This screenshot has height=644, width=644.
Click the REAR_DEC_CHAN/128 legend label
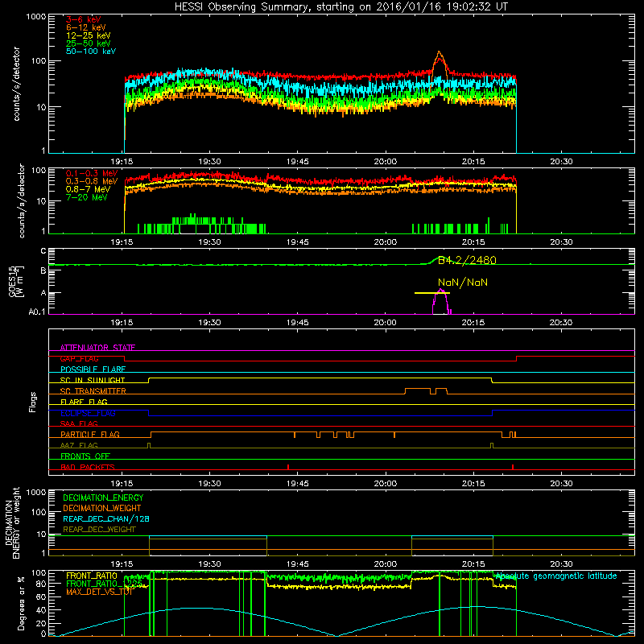coord(106,518)
